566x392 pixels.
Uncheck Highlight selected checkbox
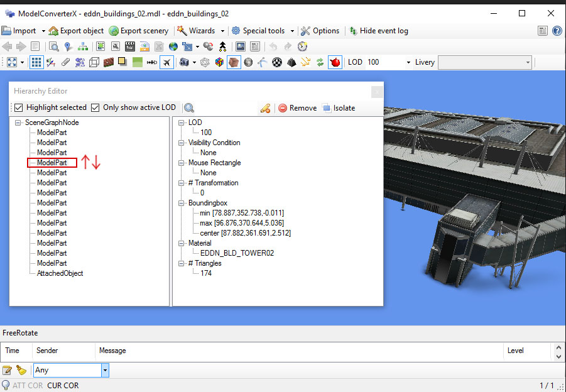18,107
